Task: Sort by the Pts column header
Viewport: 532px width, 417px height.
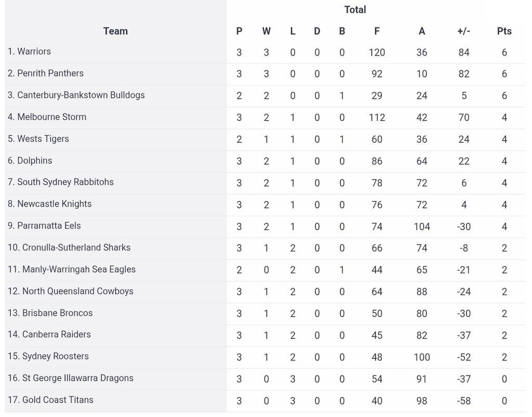Action: [504, 31]
